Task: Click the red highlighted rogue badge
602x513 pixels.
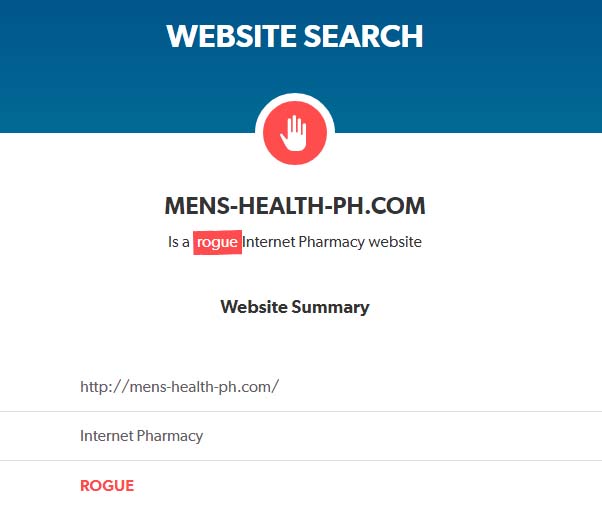Action: [217, 242]
